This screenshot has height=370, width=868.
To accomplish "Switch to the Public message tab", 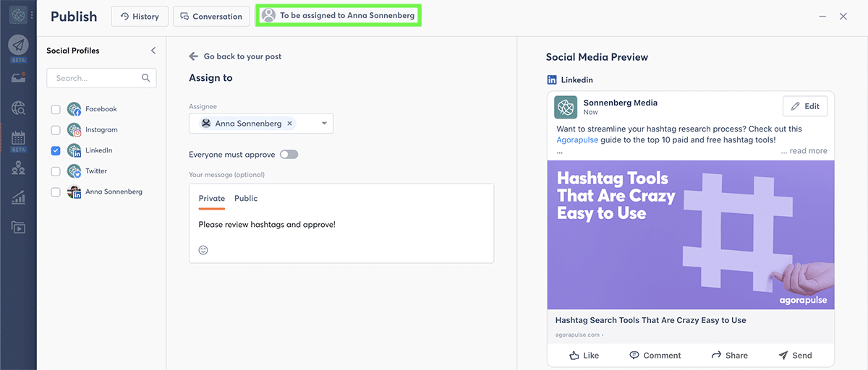I will 246,198.
